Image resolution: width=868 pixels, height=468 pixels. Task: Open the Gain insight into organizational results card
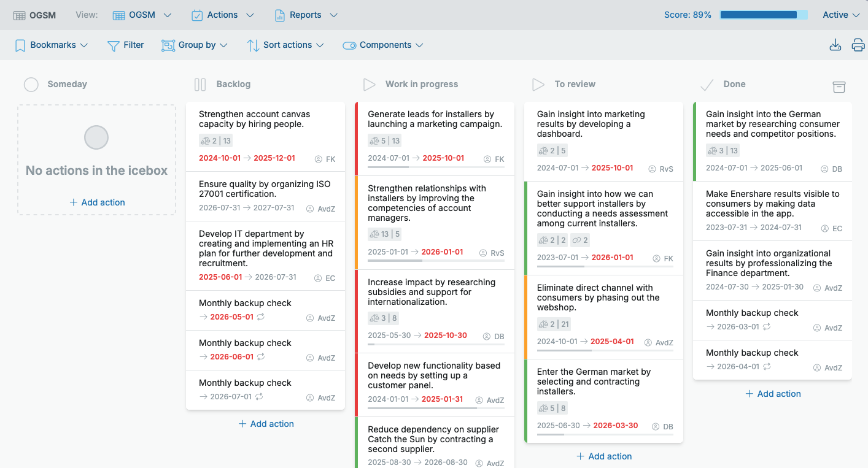pyautogui.click(x=773, y=270)
